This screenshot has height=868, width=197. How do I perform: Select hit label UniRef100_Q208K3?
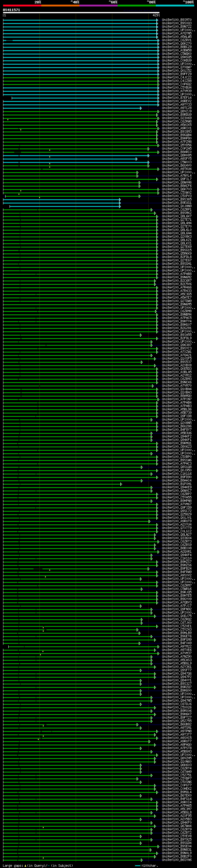coord(177,236)
